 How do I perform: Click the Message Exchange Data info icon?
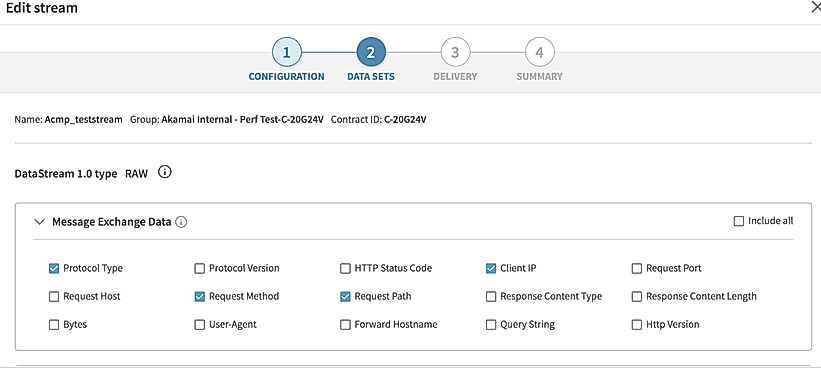point(181,222)
